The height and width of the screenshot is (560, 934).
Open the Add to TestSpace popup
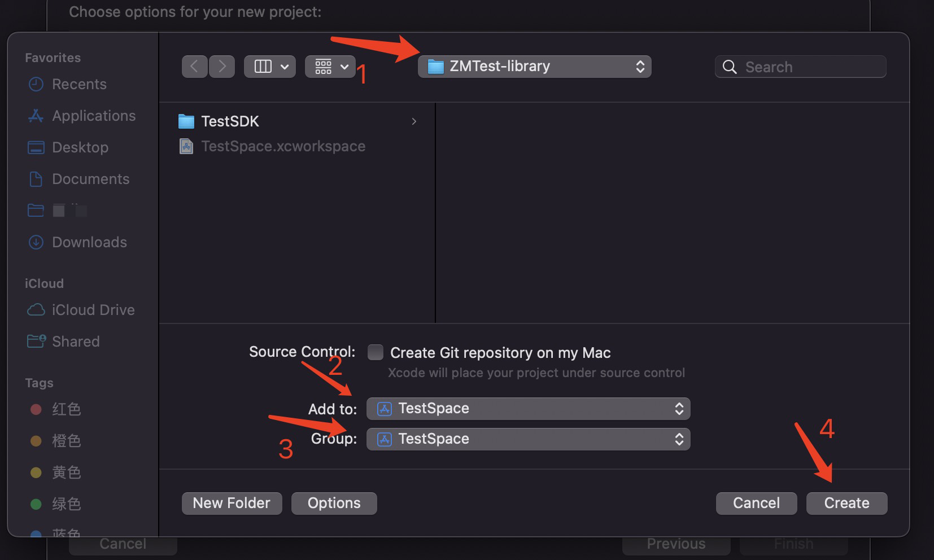(529, 409)
